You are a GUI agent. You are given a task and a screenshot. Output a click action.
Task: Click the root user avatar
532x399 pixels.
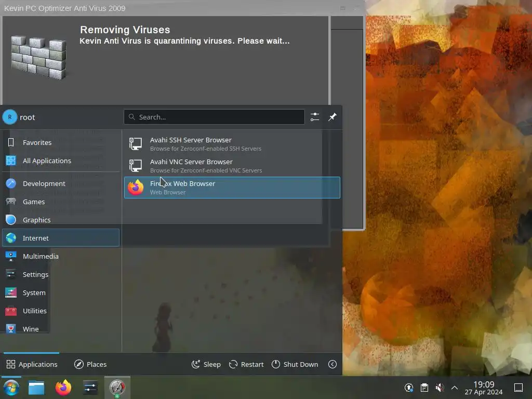(x=10, y=117)
